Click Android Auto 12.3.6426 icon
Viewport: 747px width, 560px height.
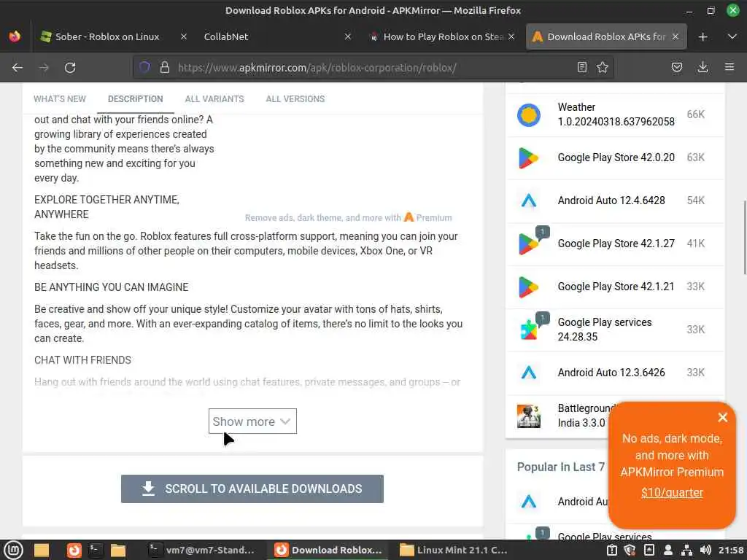click(x=529, y=373)
